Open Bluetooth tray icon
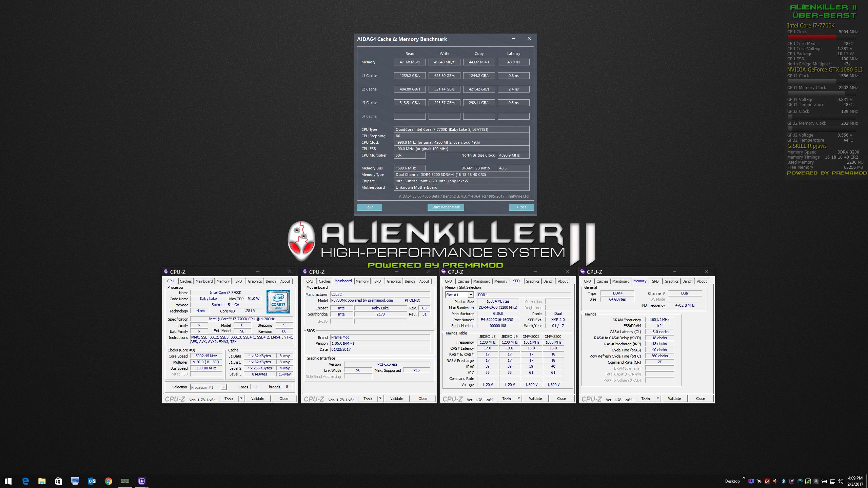Viewport: 868px width, 488px height. 784,481
